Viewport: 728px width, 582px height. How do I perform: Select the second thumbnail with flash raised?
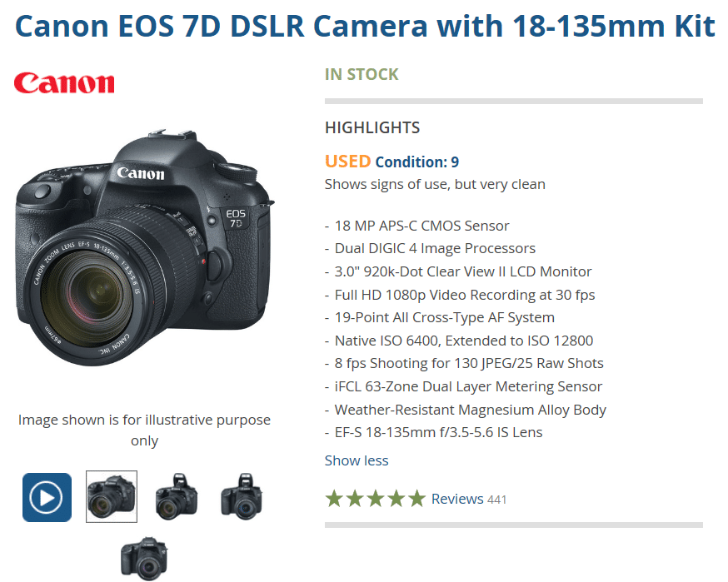tap(177, 496)
